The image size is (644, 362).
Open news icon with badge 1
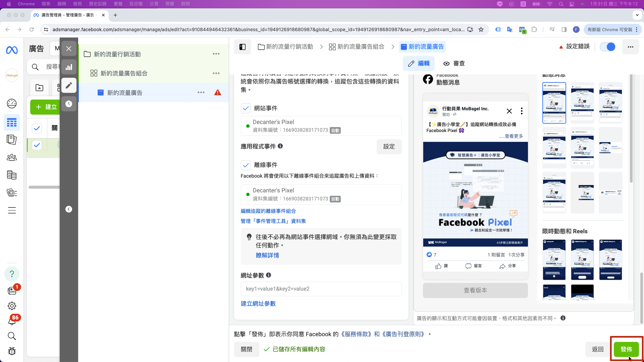[12, 290]
